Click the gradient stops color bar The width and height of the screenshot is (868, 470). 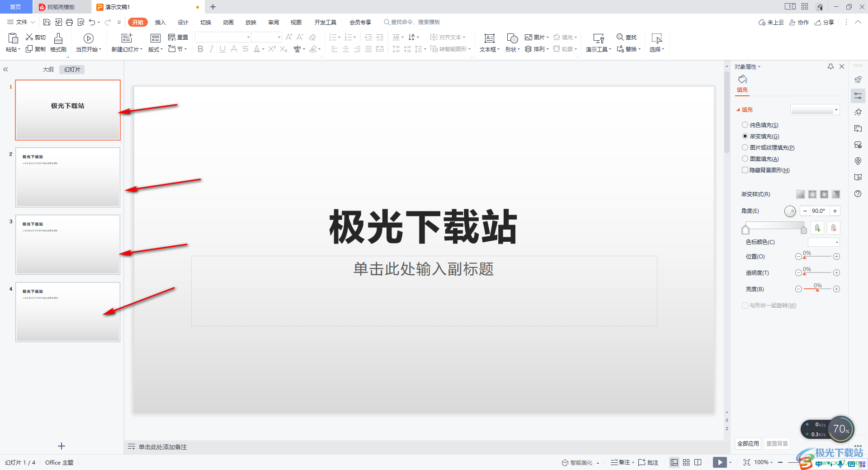point(774,225)
